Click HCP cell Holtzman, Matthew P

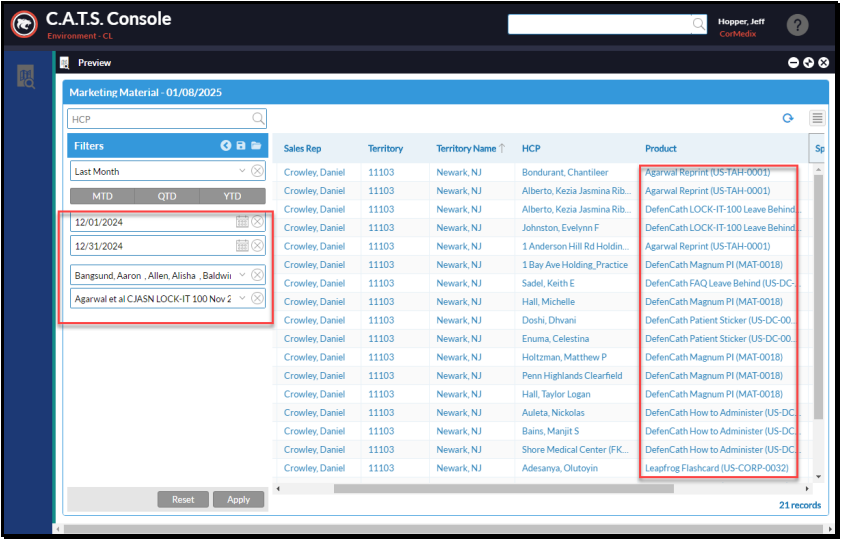click(564, 357)
